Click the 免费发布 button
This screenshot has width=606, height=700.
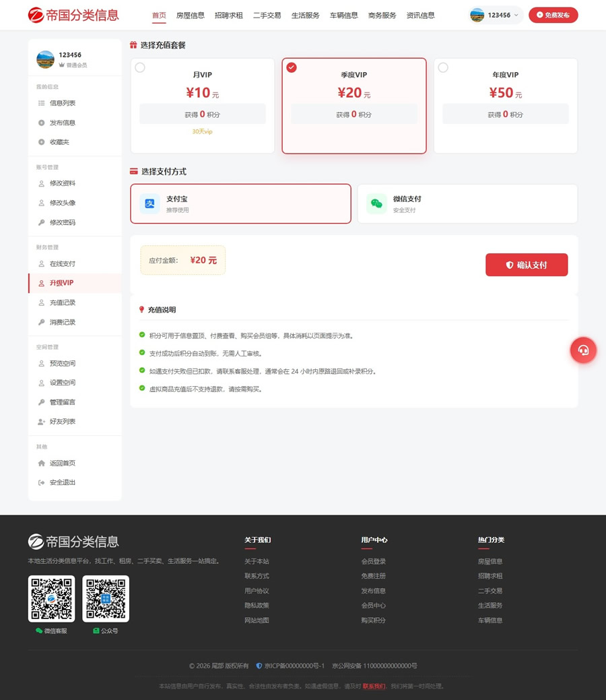(553, 15)
